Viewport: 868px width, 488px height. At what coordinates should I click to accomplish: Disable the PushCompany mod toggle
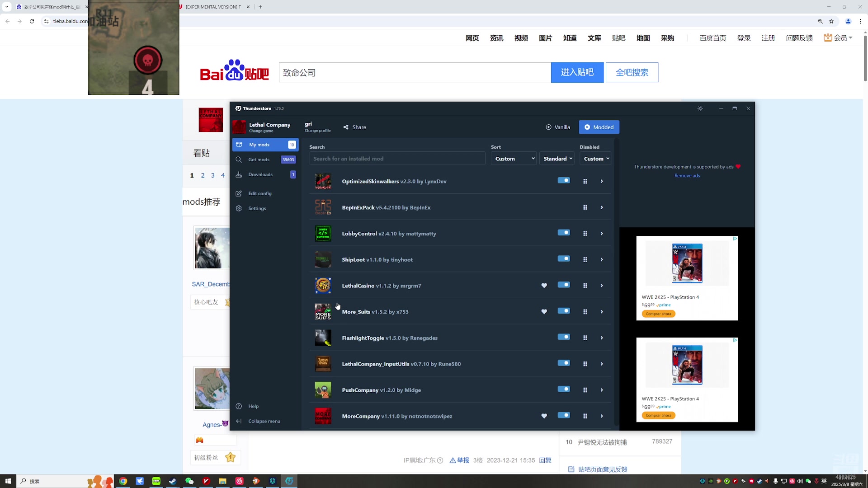563,389
